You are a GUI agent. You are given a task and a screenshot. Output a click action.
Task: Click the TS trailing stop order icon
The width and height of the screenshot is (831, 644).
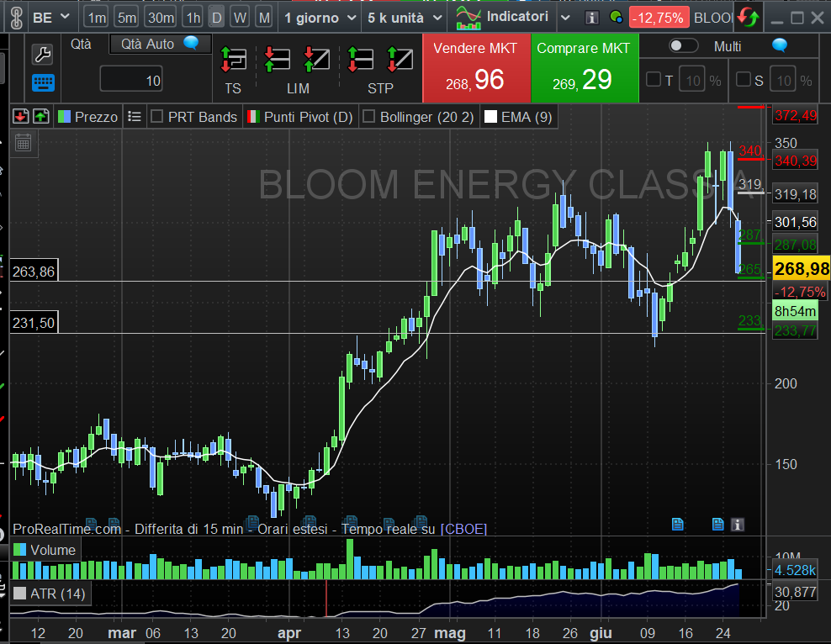tap(233, 59)
